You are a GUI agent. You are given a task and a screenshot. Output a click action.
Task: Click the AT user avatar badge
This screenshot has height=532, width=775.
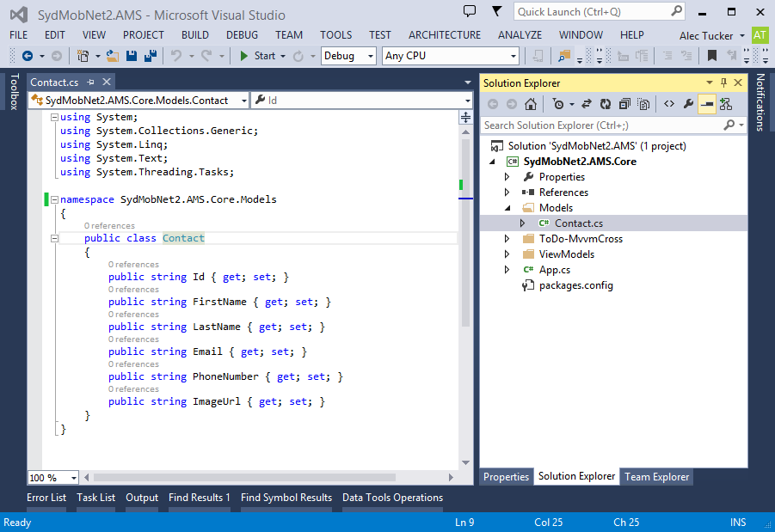760,35
